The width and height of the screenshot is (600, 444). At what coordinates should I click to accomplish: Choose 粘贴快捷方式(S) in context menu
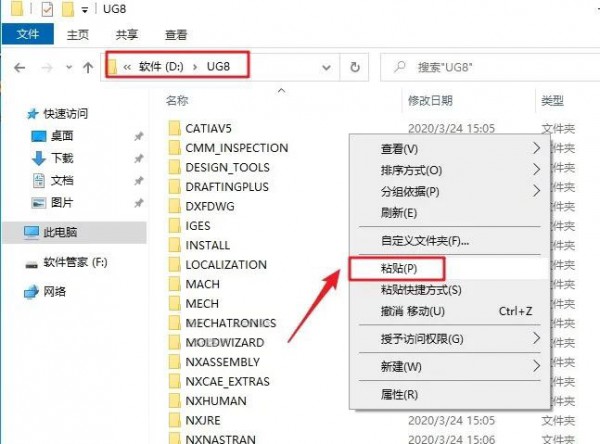coord(450,290)
